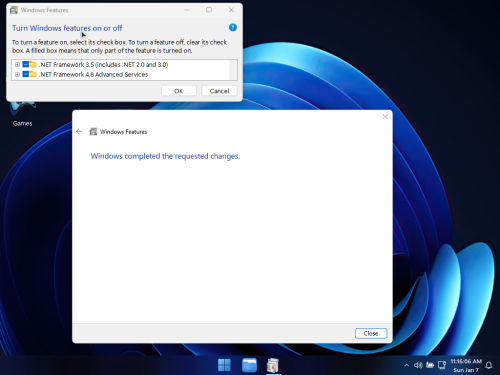Image resolution: width=500 pixels, height=375 pixels.
Task: Click the back arrow in the Windows Features dialog
Action: click(79, 132)
